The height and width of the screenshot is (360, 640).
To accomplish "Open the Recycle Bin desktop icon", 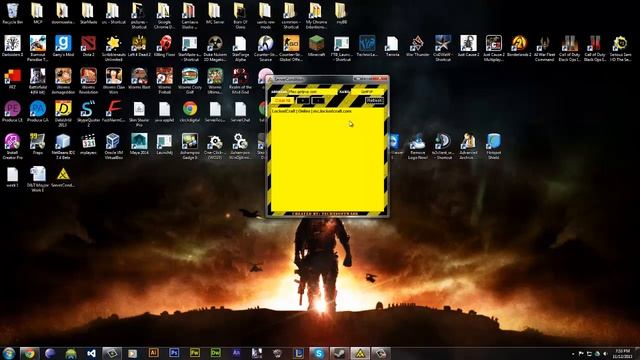I will tap(13, 13).
